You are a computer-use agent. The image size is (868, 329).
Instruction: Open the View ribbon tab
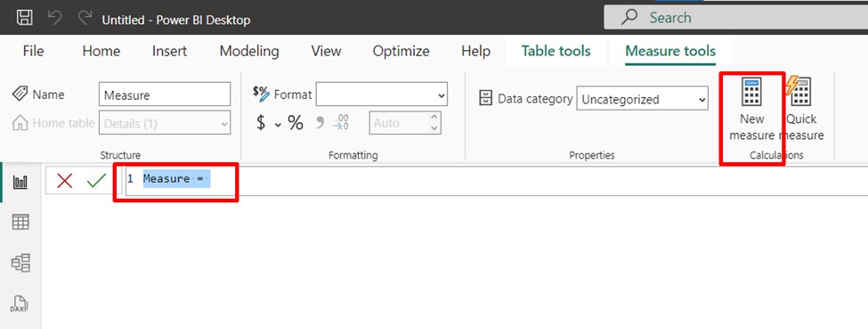click(x=326, y=51)
